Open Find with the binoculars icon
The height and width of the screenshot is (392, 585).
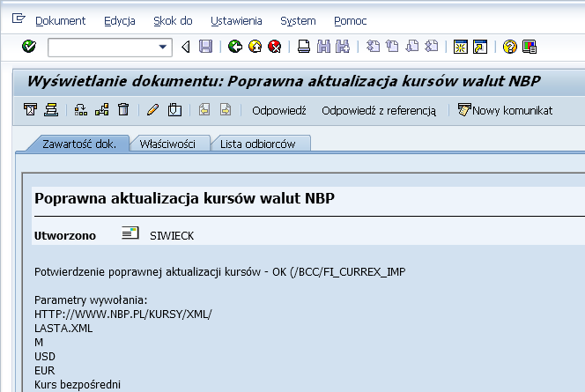[x=323, y=47]
